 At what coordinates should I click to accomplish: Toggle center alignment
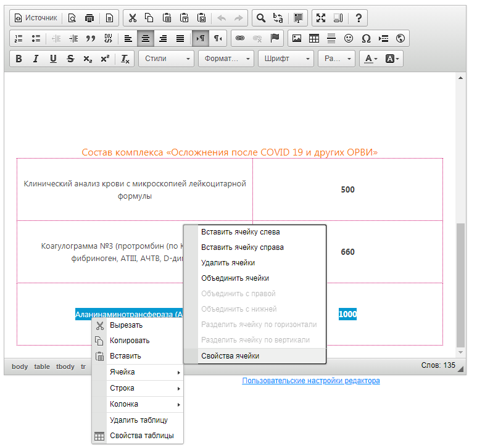point(146,38)
